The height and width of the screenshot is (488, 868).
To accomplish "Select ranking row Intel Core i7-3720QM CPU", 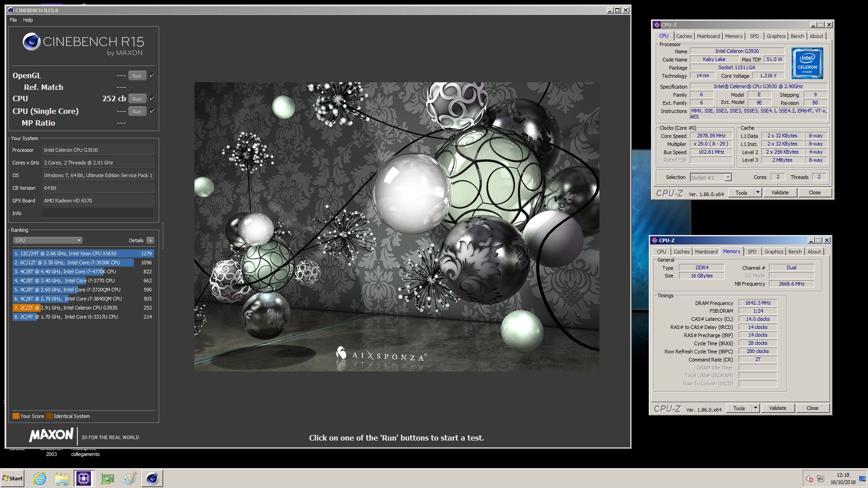I will click(x=83, y=290).
